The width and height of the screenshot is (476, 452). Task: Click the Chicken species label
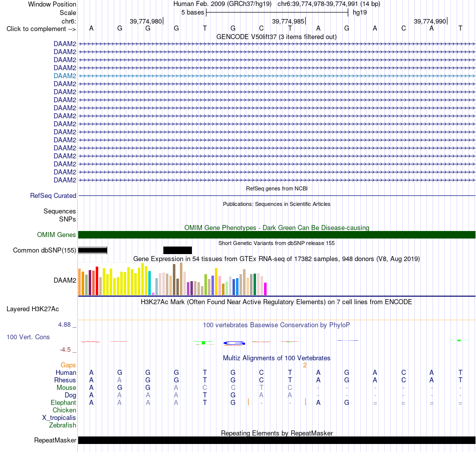64,410
